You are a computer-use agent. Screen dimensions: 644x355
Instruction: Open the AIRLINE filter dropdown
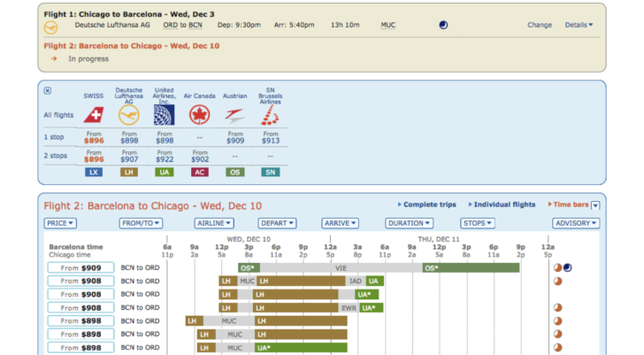[214, 223]
